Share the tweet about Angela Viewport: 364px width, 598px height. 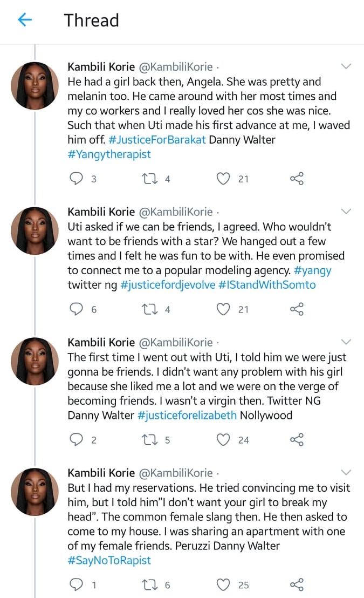click(x=297, y=179)
